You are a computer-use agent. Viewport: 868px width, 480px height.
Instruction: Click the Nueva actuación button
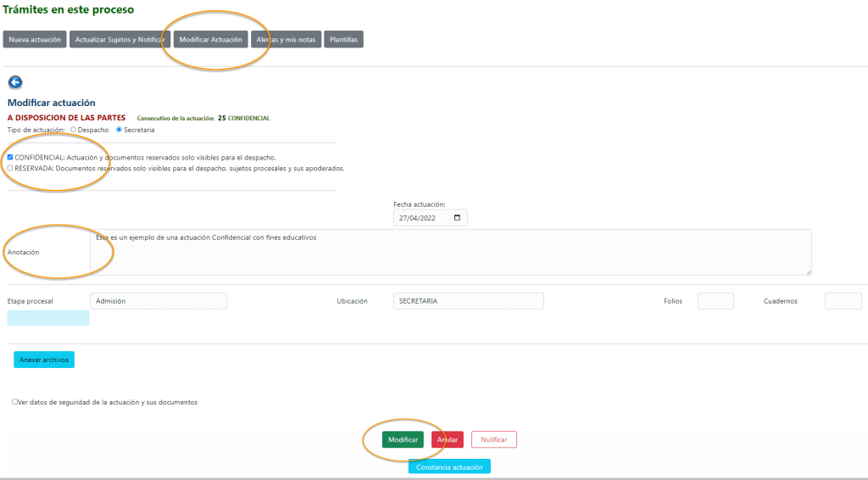click(x=35, y=40)
